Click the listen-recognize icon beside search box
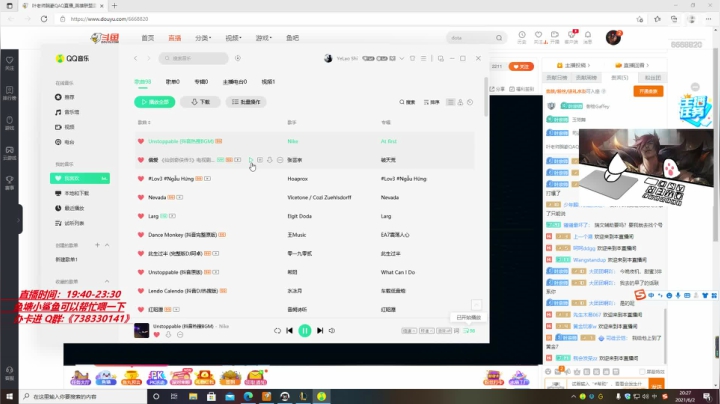 click(238, 58)
